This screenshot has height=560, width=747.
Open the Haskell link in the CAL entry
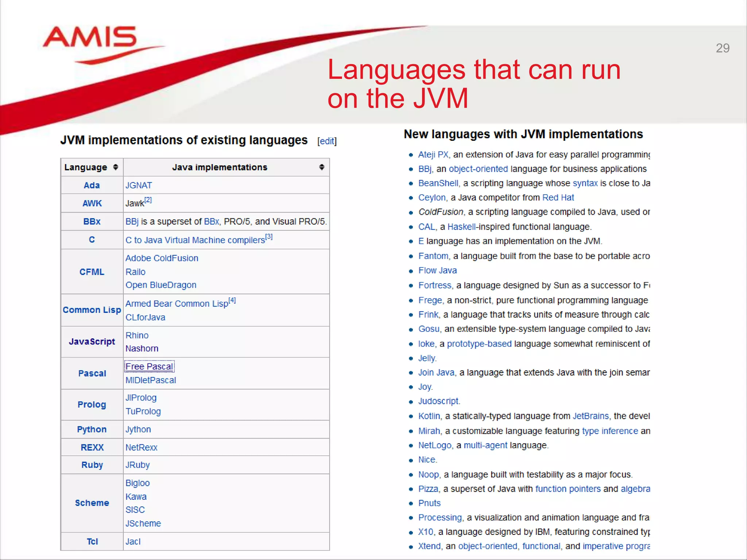tap(461, 227)
